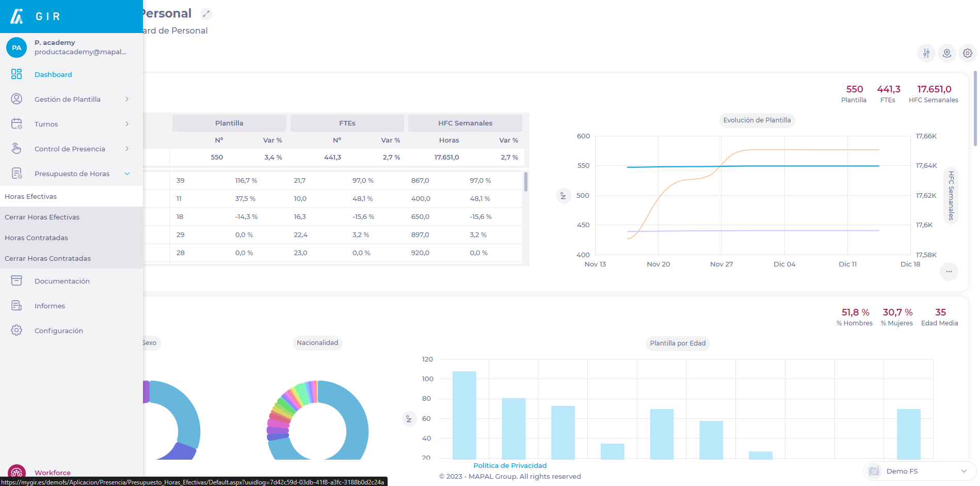Click the Documentación archive icon
Screen dimensions: 980x486
tap(17, 281)
